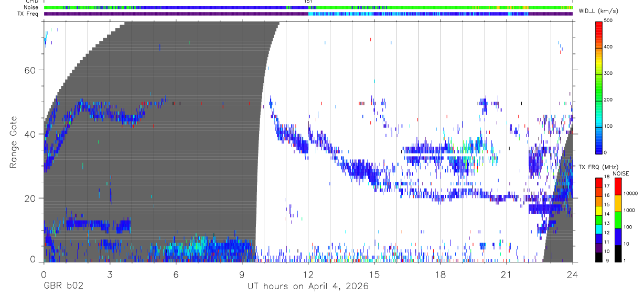Click the 0 tick on WID scale

tap(606, 152)
